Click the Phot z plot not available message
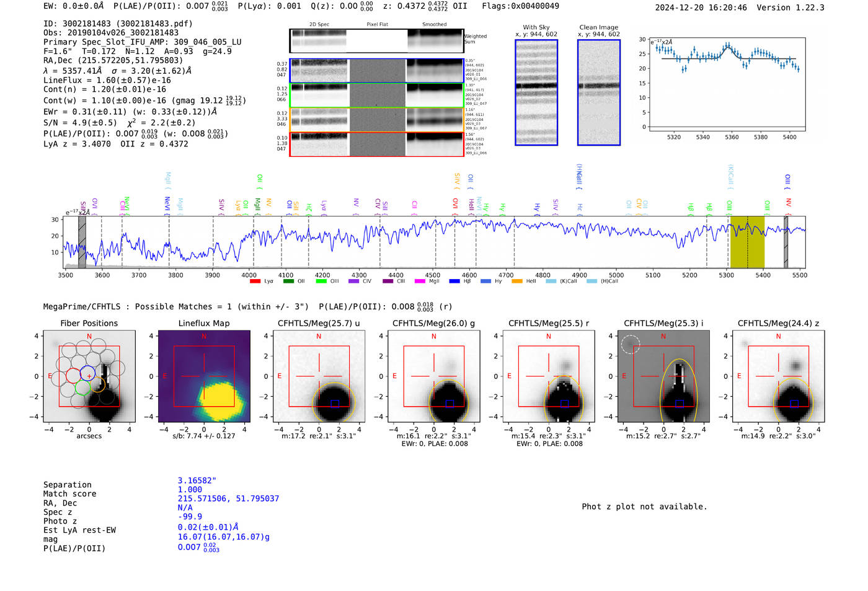The height and width of the screenshot is (591, 868). coord(644,507)
